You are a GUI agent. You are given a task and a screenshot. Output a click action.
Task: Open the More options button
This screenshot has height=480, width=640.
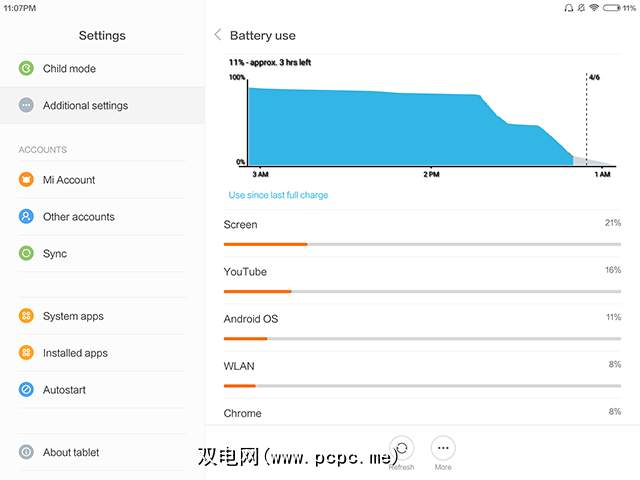(443, 448)
